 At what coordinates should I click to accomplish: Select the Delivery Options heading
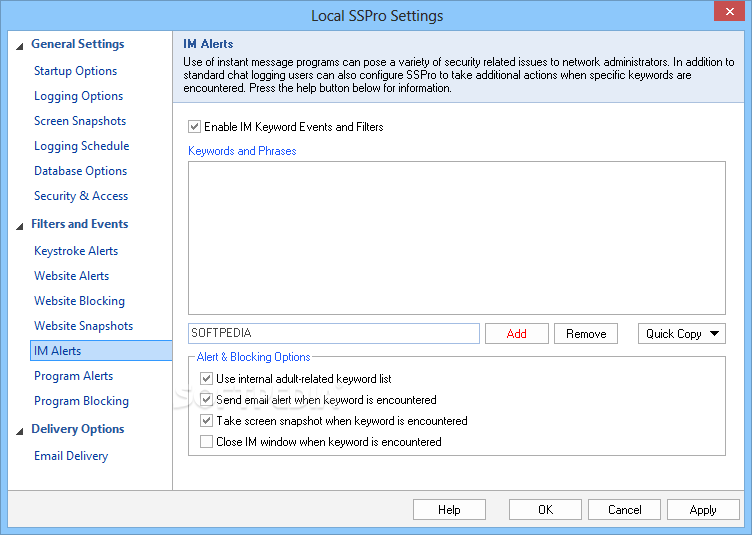coord(78,429)
